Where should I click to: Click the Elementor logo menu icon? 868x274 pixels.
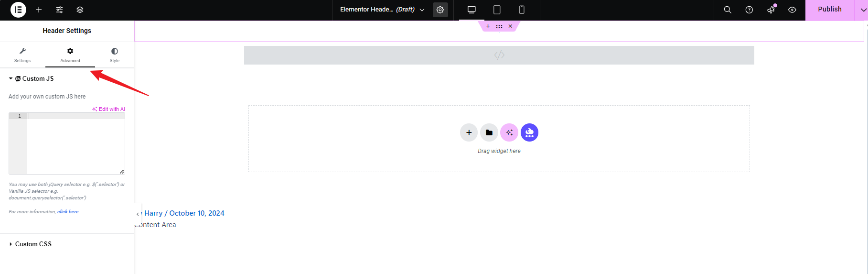[x=18, y=10]
